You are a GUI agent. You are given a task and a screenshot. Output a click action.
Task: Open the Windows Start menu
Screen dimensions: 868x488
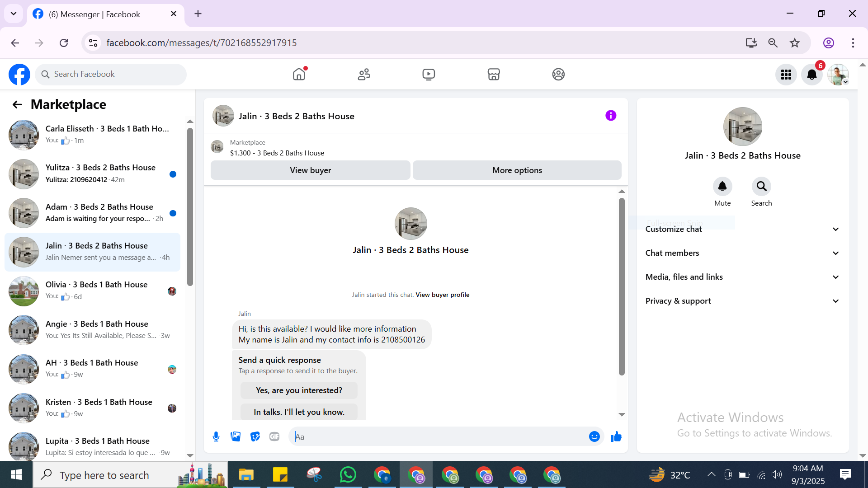pyautogui.click(x=16, y=475)
